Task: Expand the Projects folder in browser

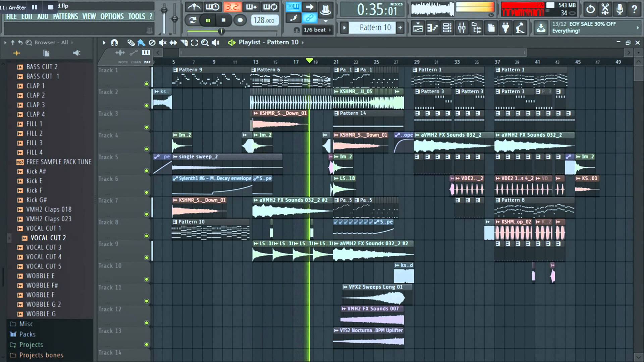Action: [31, 345]
